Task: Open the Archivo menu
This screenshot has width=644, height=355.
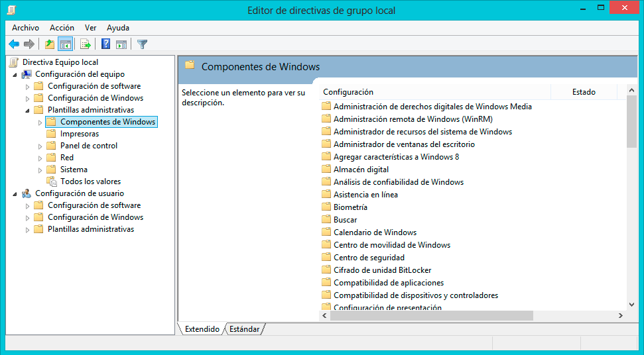Action: (25, 28)
